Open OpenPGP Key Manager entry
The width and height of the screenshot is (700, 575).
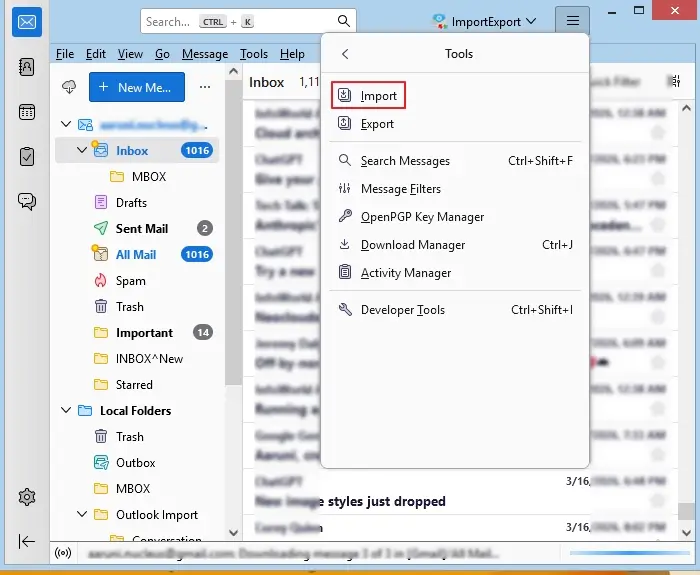coord(455,217)
